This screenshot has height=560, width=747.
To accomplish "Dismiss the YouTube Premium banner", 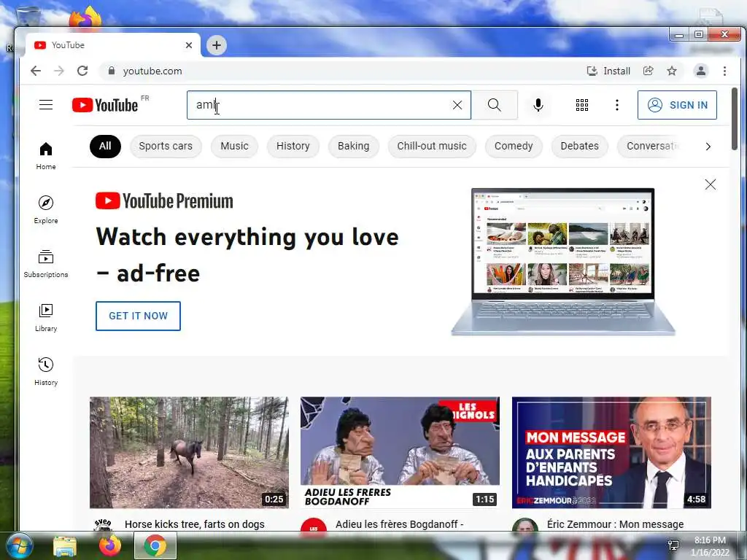I will coord(711,184).
